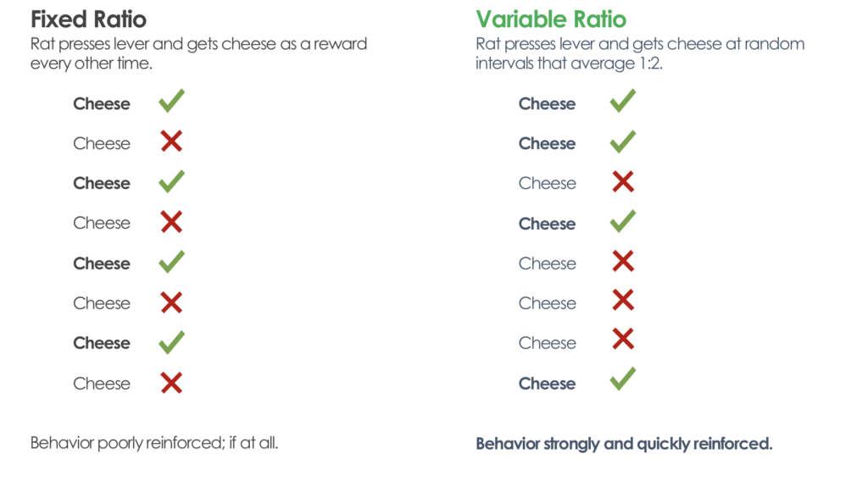This screenshot has height=482, width=868.
Task: Select the Fixed Ratio heading
Action: 88,19
